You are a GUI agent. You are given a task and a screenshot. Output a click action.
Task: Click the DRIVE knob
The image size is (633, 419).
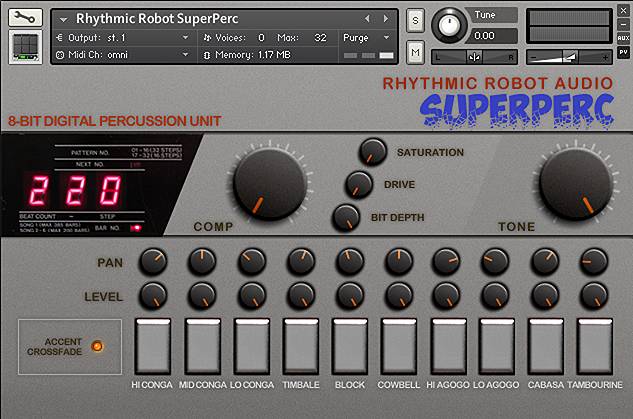pos(358,185)
